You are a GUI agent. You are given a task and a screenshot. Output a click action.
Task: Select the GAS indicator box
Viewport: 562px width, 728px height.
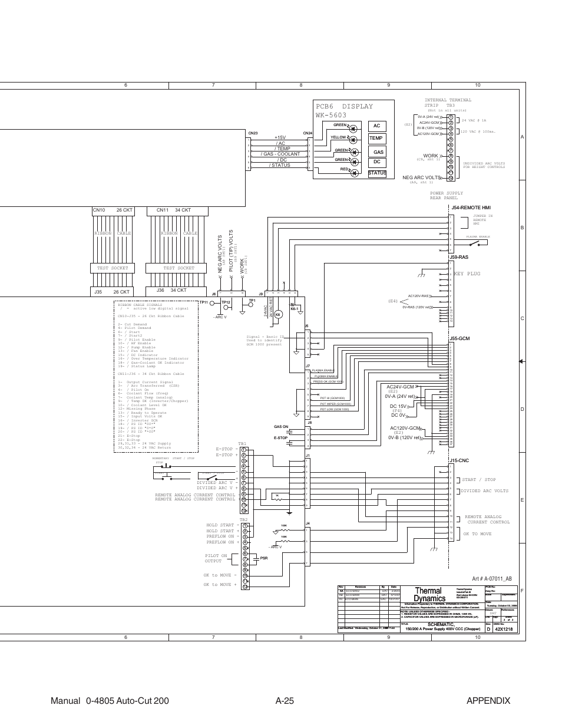coord(378,152)
